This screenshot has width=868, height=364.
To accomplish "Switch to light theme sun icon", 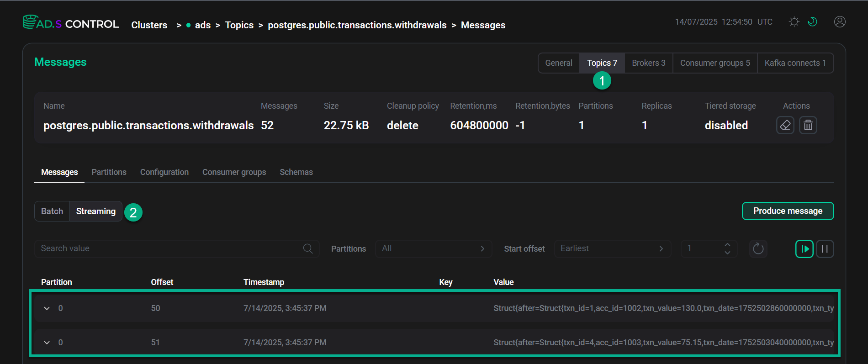I will coord(794,22).
